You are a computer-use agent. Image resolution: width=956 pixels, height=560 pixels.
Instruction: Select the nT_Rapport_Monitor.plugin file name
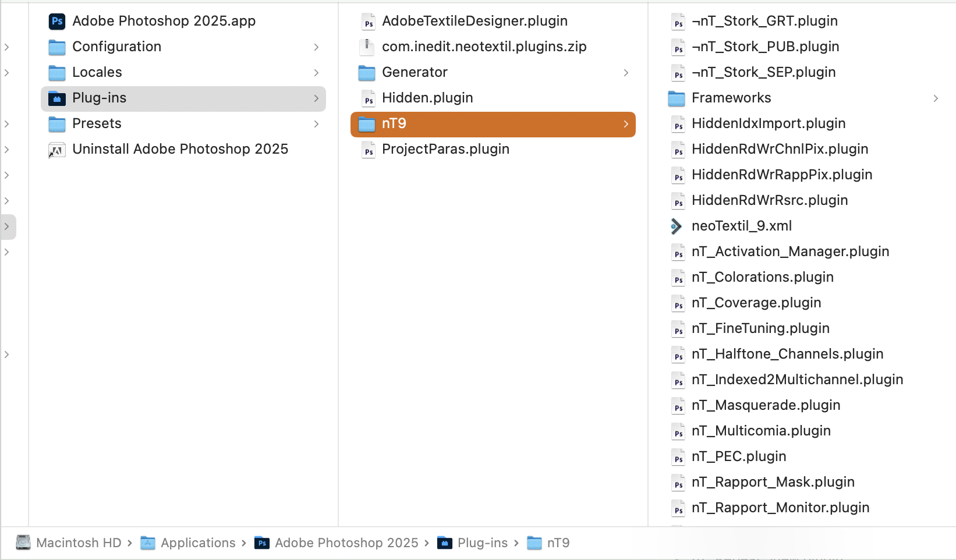[x=780, y=508]
